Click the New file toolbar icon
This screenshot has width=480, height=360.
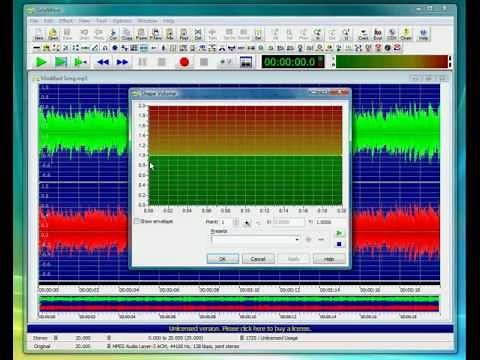click(x=39, y=34)
